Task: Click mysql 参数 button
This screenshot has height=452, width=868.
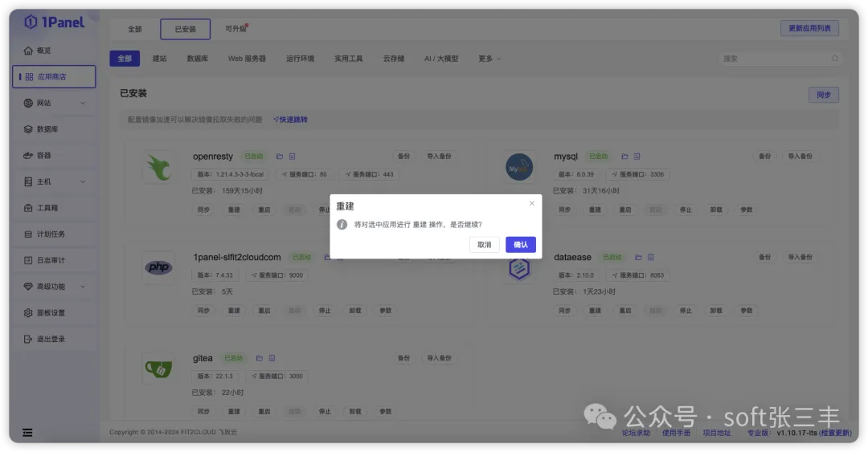Action: tap(746, 210)
